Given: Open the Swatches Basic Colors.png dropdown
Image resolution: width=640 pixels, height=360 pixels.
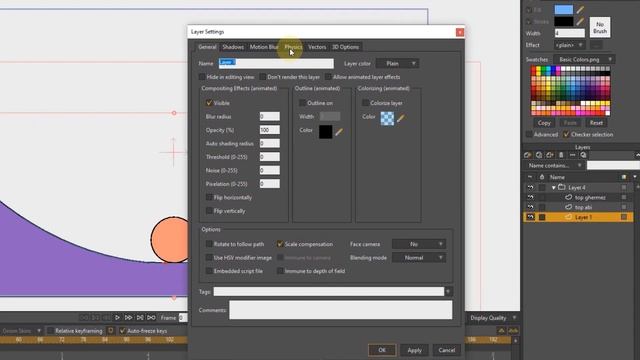Looking at the screenshot, I should pos(584,59).
